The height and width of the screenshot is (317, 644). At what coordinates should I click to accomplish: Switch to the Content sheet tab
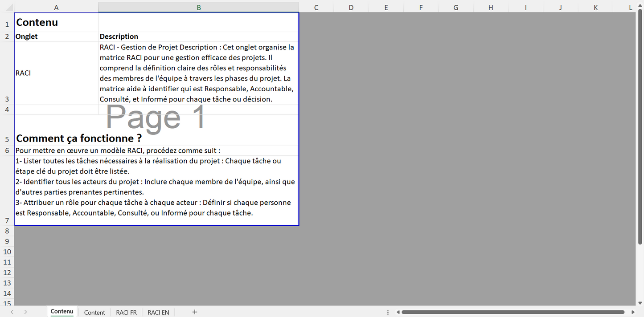pyautogui.click(x=94, y=312)
